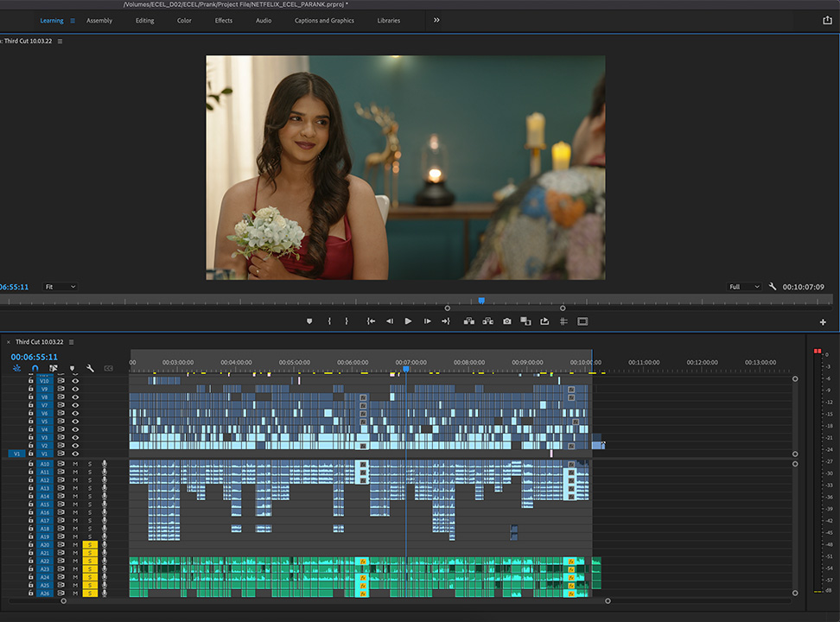Image resolution: width=840 pixels, height=622 pixels.
Task: Click the V1 source patching indicator
Action: tap(16, 454)
